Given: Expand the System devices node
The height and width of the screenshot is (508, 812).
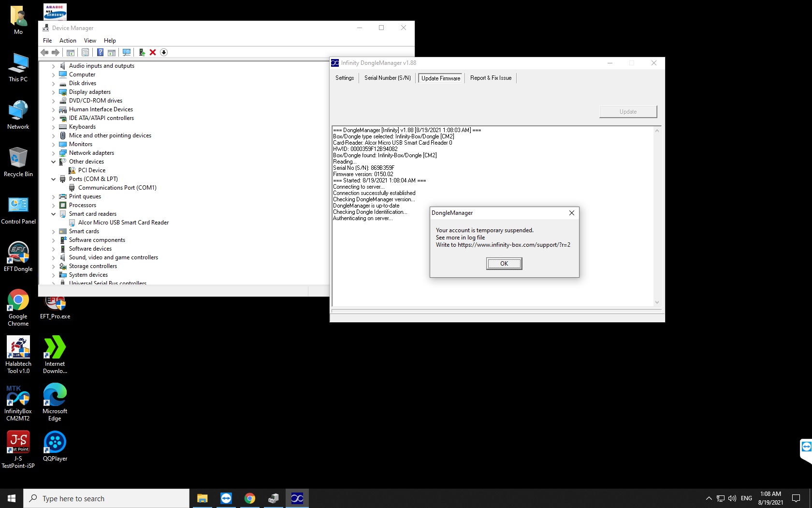Looking at the screenshot, I should point(54,275).
